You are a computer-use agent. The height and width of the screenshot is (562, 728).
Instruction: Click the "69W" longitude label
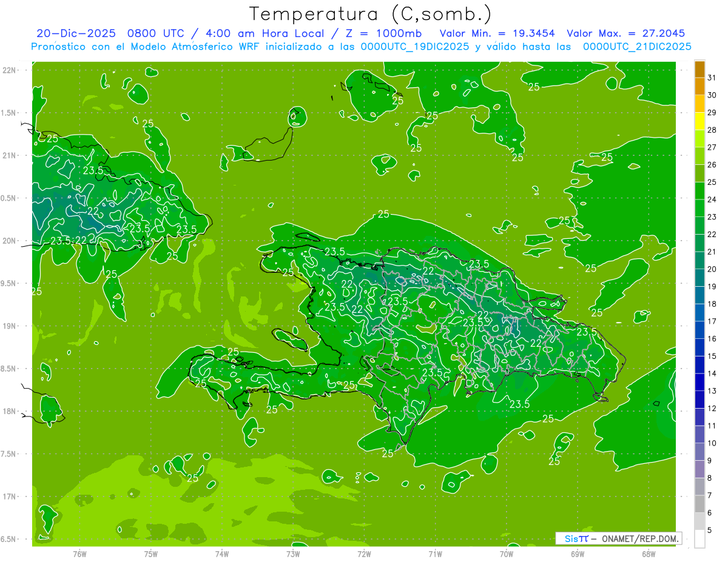578,554
